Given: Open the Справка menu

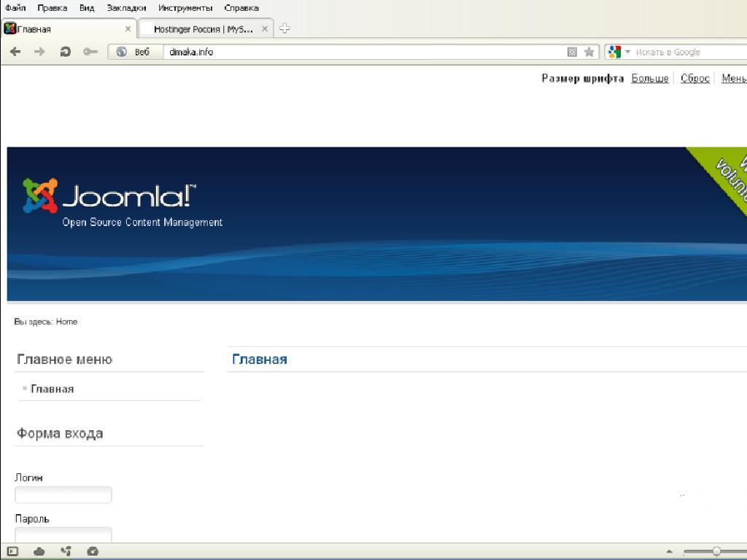Looking at the screenshot, I should click(x=241, y=8).
